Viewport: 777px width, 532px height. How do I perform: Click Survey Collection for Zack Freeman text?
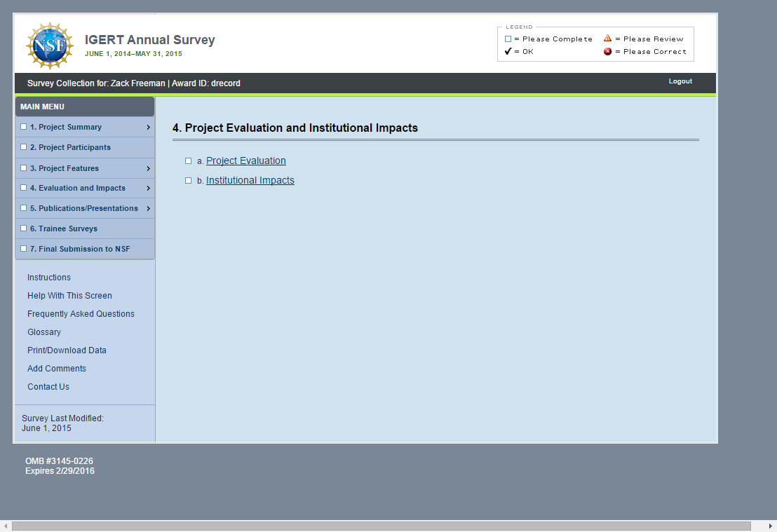tap(134, 83)
